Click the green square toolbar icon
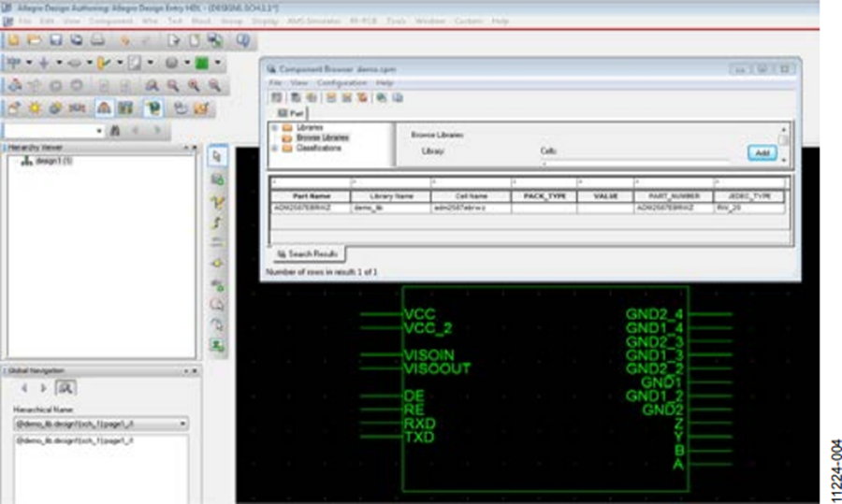 pos(202,63)
